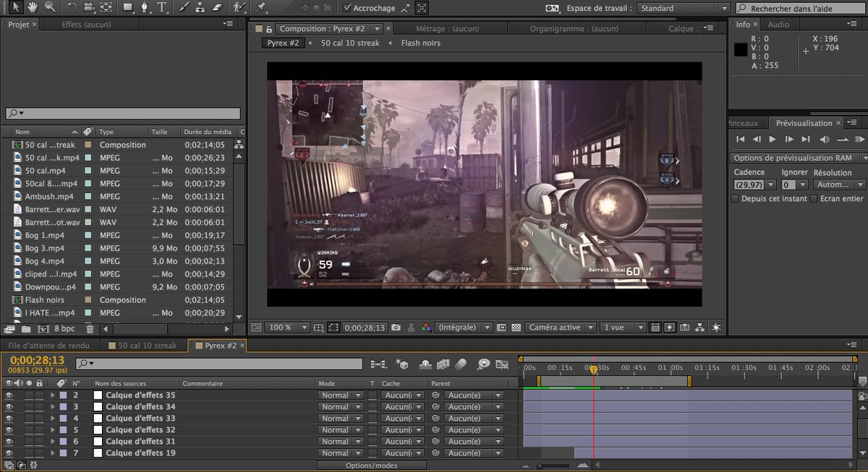
Task: Click the label color swatch of layer 2
Action: click(64, 395)
